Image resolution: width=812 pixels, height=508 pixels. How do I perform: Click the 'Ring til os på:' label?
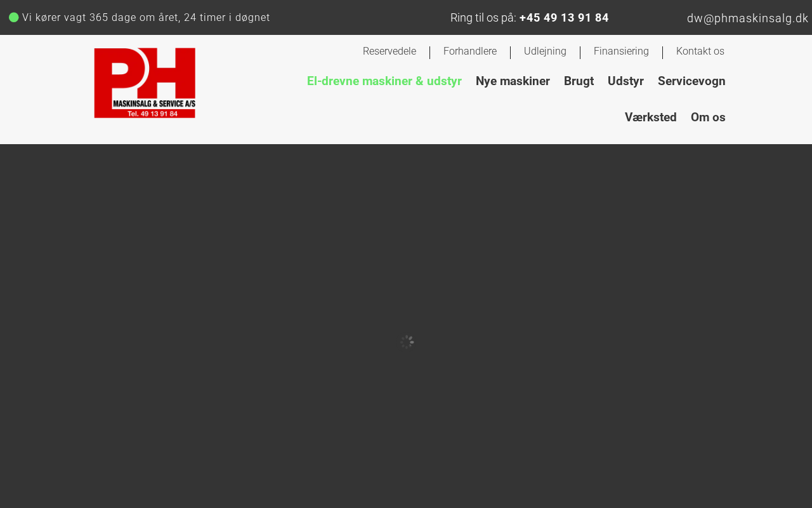point(483,18)
